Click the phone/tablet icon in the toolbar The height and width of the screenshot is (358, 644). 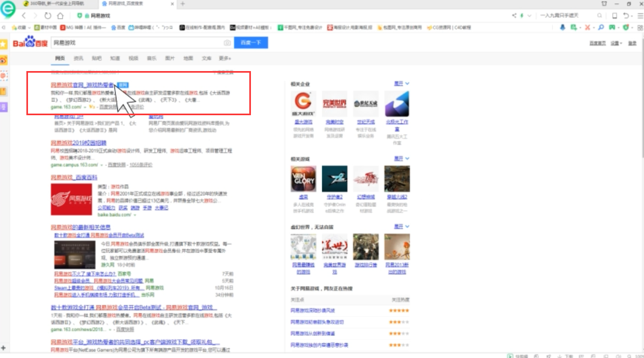coord(614,16)
